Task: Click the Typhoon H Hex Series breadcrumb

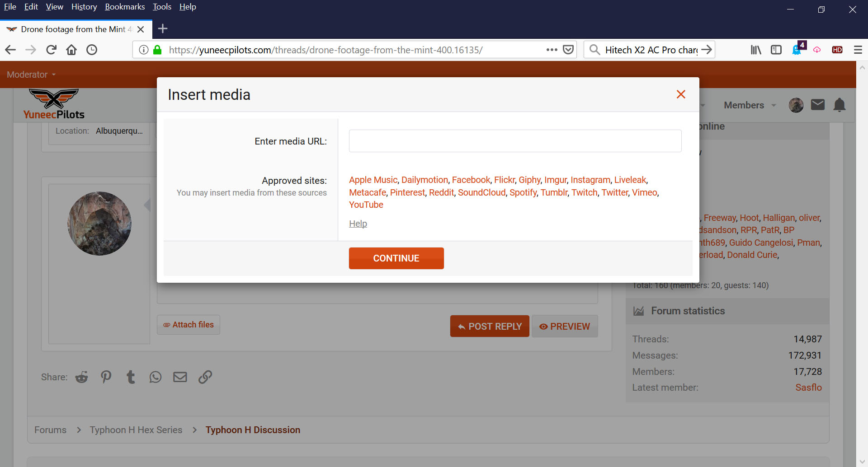Action: 136,430
